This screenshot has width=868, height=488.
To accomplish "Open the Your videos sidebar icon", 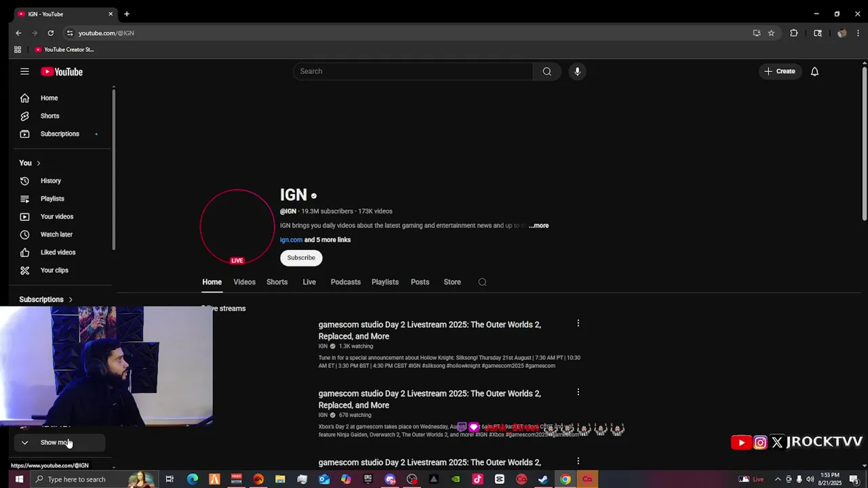I will pyautogui.click(x=24, y=217).
